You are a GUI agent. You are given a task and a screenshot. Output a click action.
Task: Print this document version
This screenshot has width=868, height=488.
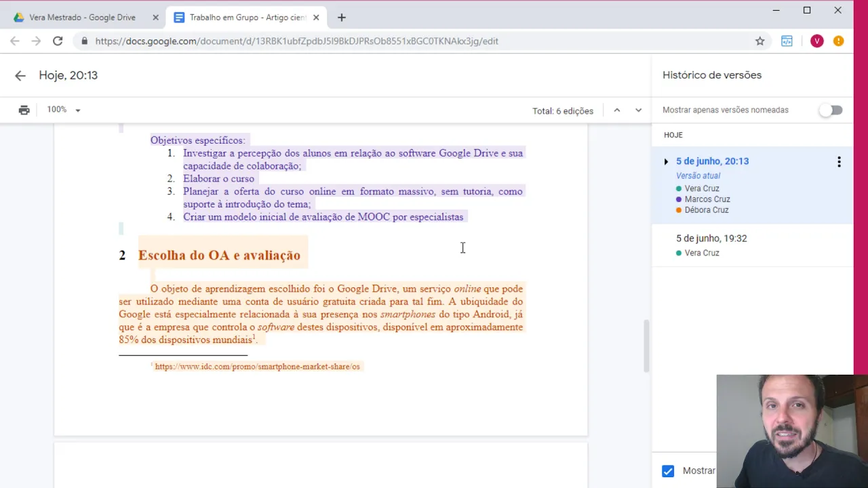pyautogui.click(x=24, y=110)
